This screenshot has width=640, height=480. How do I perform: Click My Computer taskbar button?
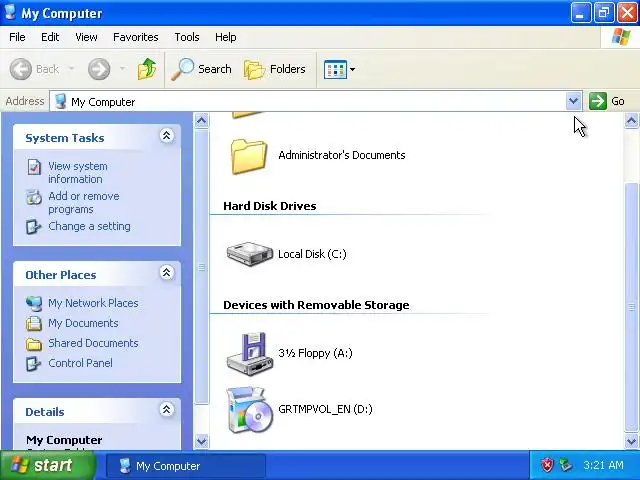(186, 466)
